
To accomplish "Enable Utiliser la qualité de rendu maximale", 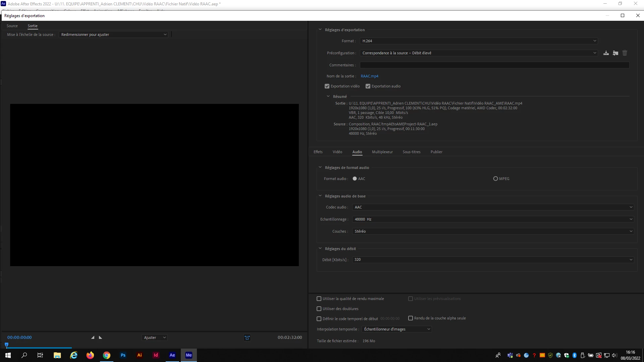I will click(319, 299).
